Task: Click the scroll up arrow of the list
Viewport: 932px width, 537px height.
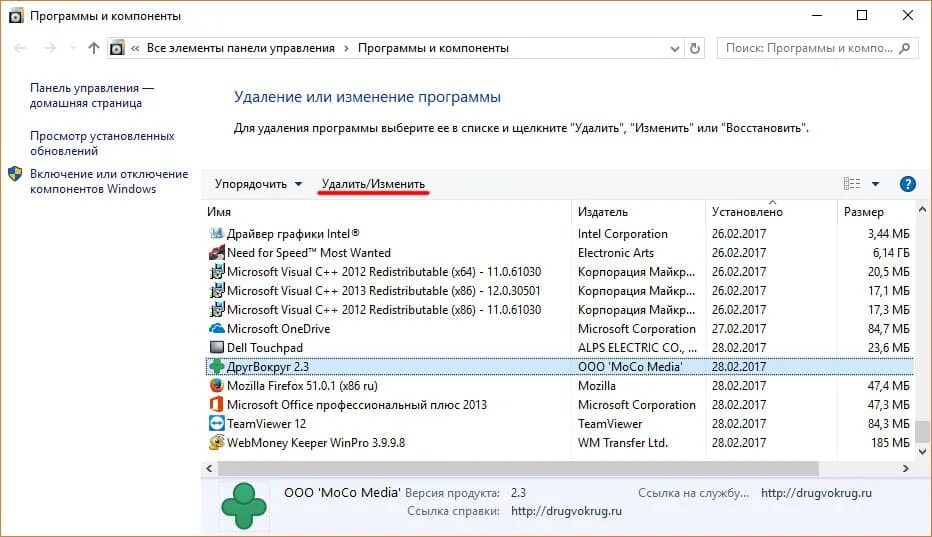Action: coord(922,209)
